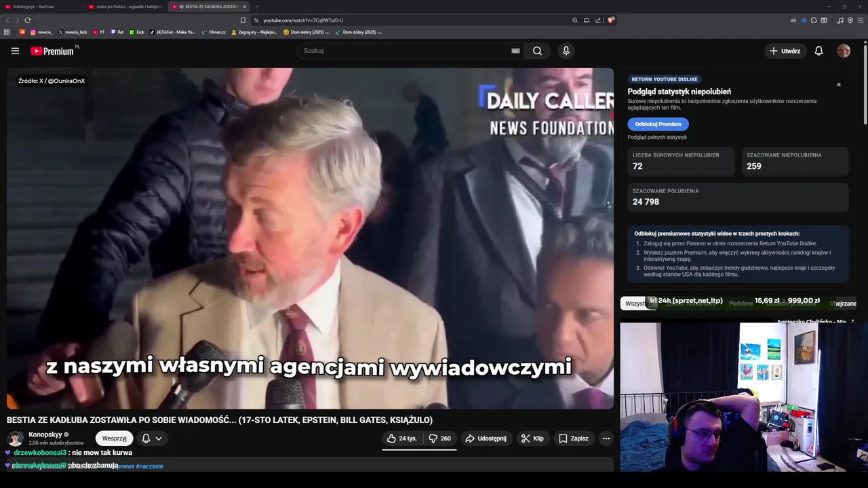The image size is (868, 488).
Task: Open the browser main hamburger menu
Action: (x=860, y=20)
